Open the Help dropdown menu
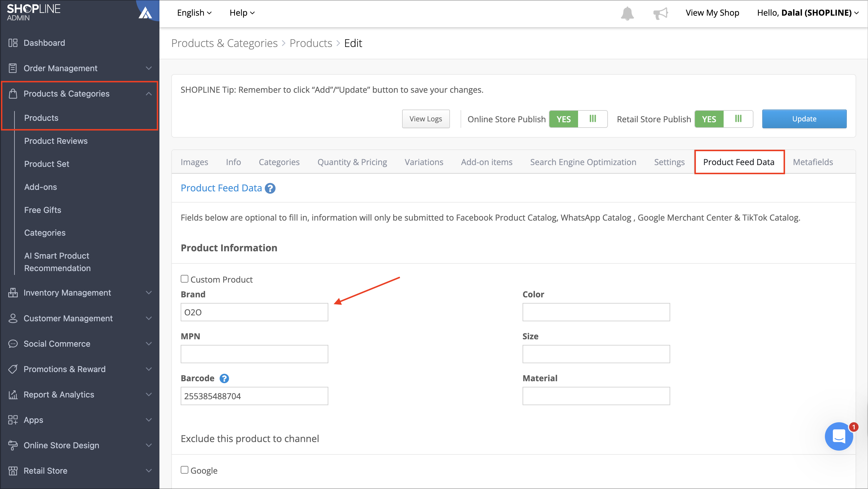 point(242,13)
